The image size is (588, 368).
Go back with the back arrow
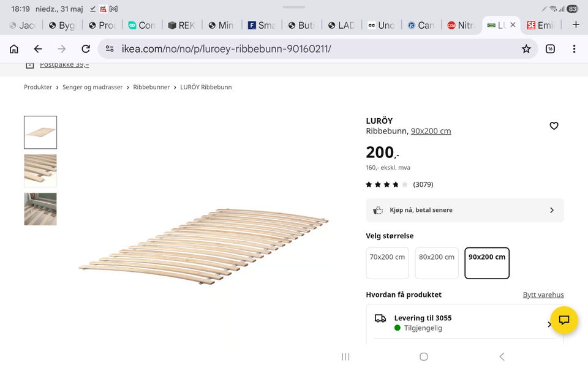(x=38, y=49)
